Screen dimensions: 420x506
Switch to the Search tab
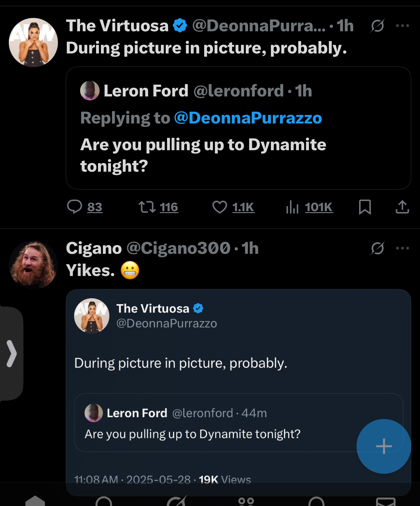tap(104, 501)
